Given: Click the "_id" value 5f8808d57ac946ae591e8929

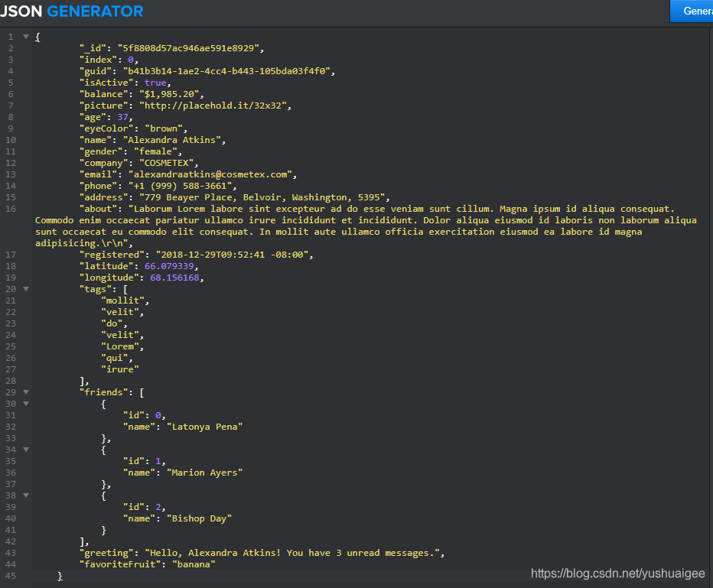Looking at the screenshot, I should click(x=188, y=48).
